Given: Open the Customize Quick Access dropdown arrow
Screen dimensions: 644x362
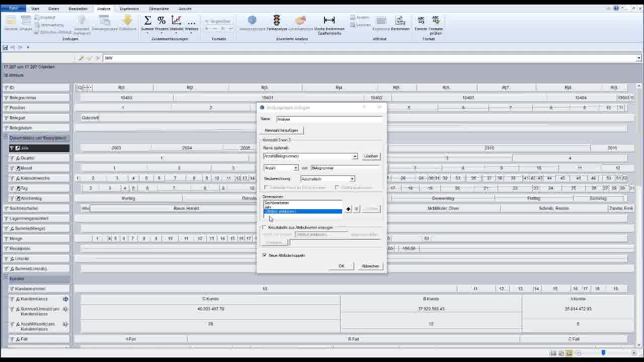Looking at the screenshot, I should coord(28,47).
